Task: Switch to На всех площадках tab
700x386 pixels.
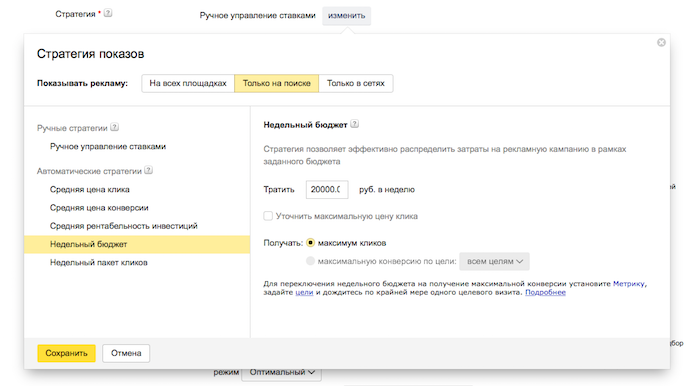Action: coord(188,83)
